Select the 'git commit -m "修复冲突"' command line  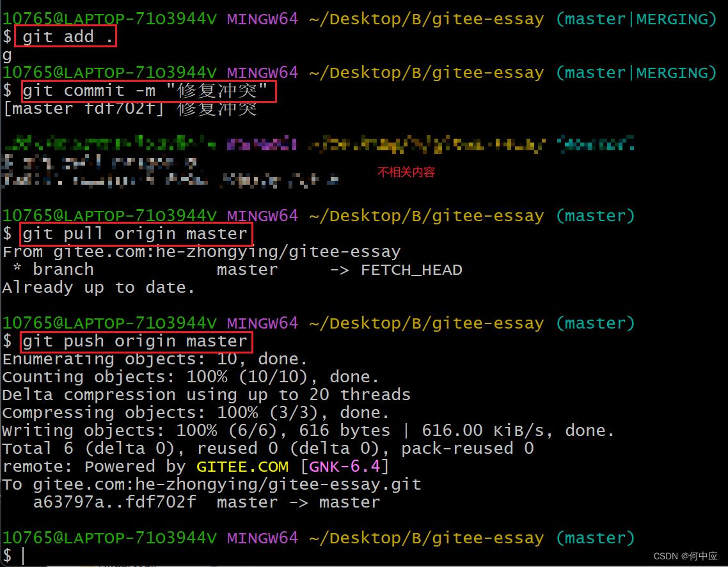(x=145, y=91)
